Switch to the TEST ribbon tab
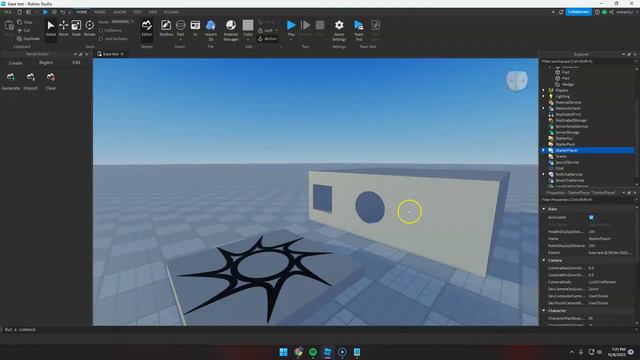Viewport: 640px width, 360px height. coord(138,12)
